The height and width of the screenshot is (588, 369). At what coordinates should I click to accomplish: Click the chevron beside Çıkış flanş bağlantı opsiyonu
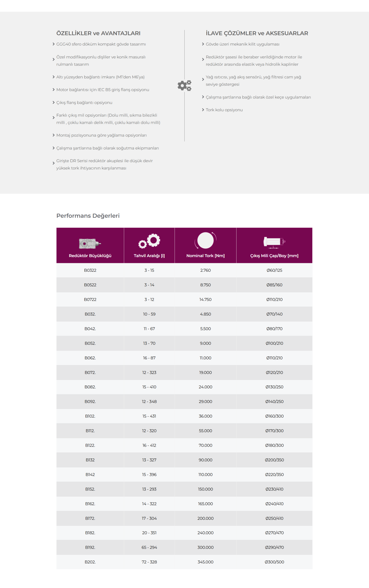[x=54, y=102]
